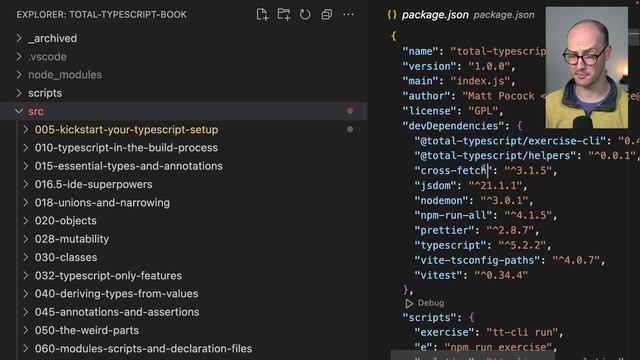This screenshot has width=640, height=360.
Task: Click the Debug code lens link
Action: (431, 303)
